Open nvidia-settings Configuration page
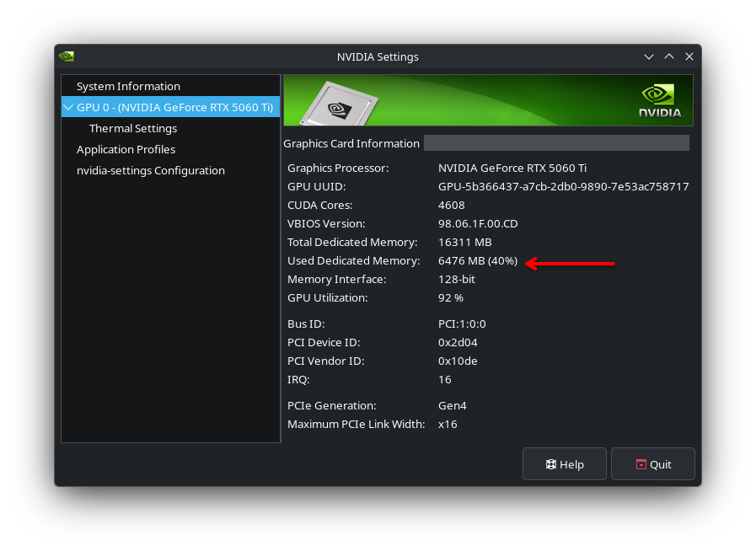 pyautogui.click(x=150, y=171)
